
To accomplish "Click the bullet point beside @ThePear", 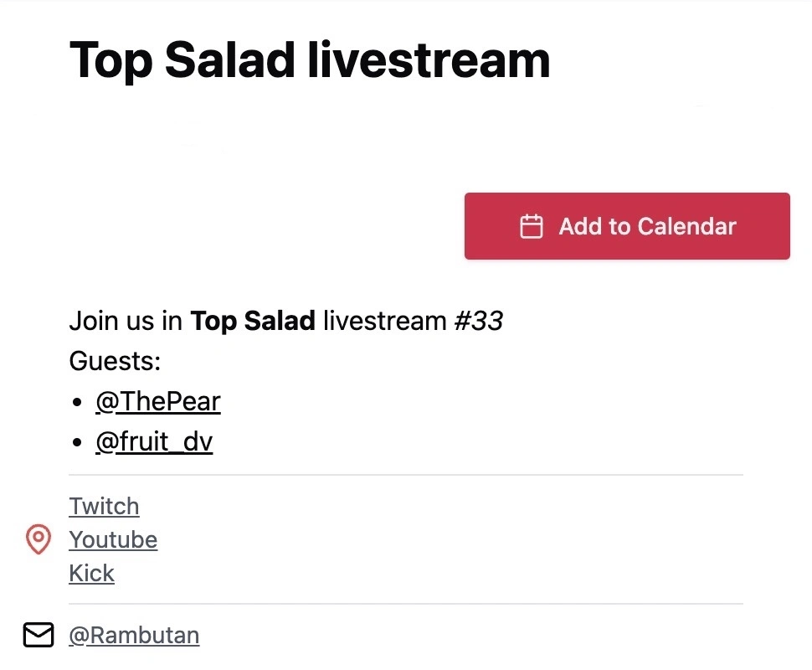I will point(78,403).
